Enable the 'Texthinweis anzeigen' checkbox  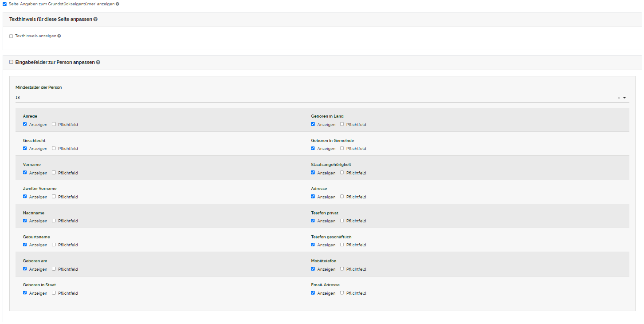click(x=11, y=36)
